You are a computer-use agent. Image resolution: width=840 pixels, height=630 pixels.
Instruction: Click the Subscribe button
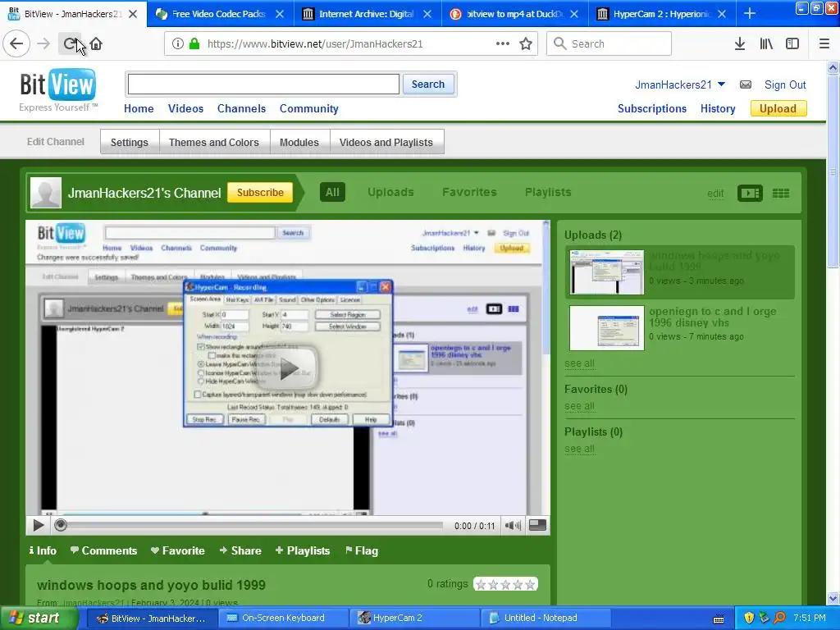coord(260,192)
